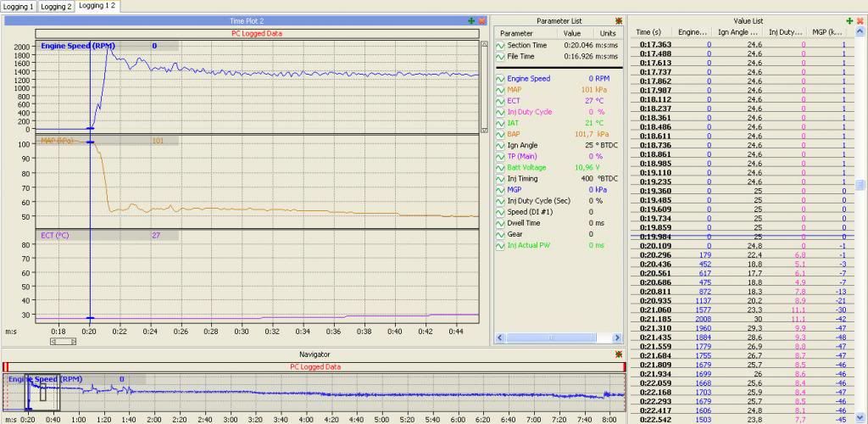Click the green plus icon on Time Plot 2
The width and height of the screenshot is (868, 424).
point(471,20)
